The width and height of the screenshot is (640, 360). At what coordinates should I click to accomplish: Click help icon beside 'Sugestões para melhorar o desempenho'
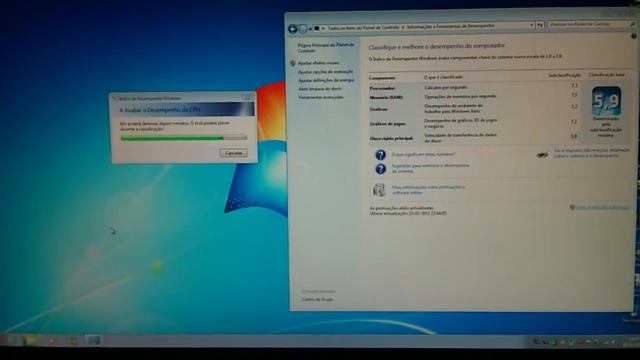(x=380, y=169)
